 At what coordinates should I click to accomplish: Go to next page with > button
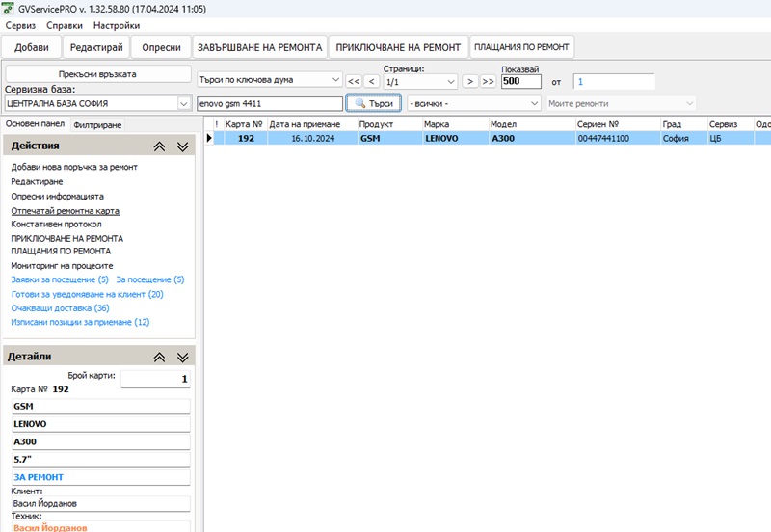pyautogui.click(x=470, y=81)
